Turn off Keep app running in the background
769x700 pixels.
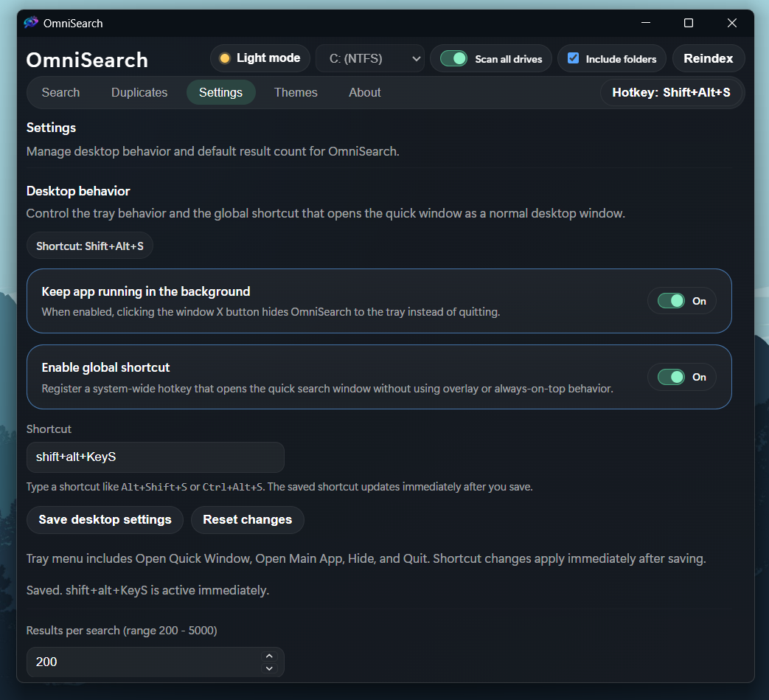[671, 301]
